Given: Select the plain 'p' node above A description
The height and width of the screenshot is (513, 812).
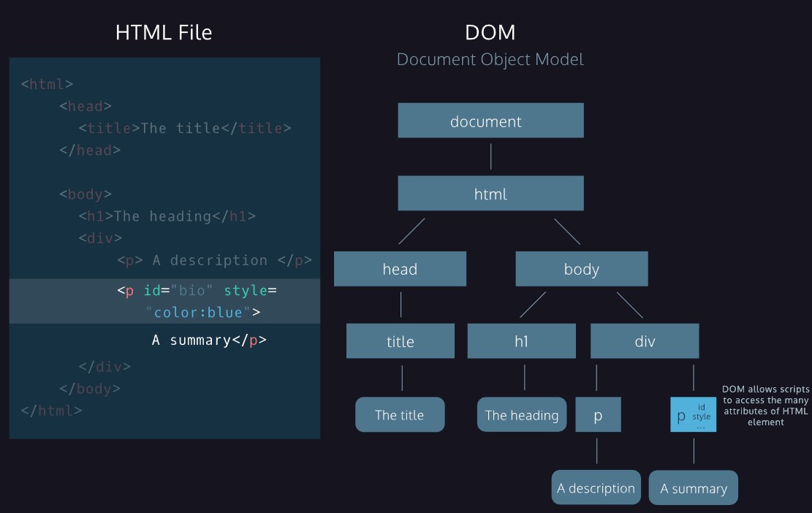Looking at the screenshot, I should tap(598, 414).
